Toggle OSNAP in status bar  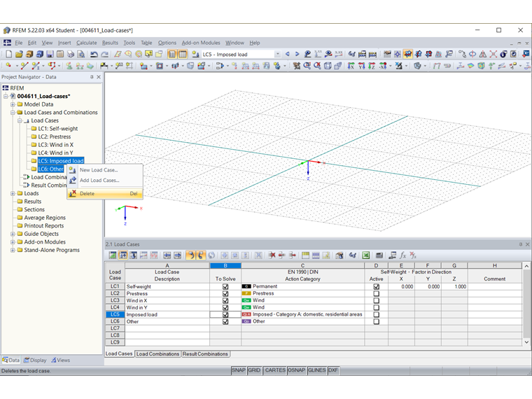(x=297, y=370)
